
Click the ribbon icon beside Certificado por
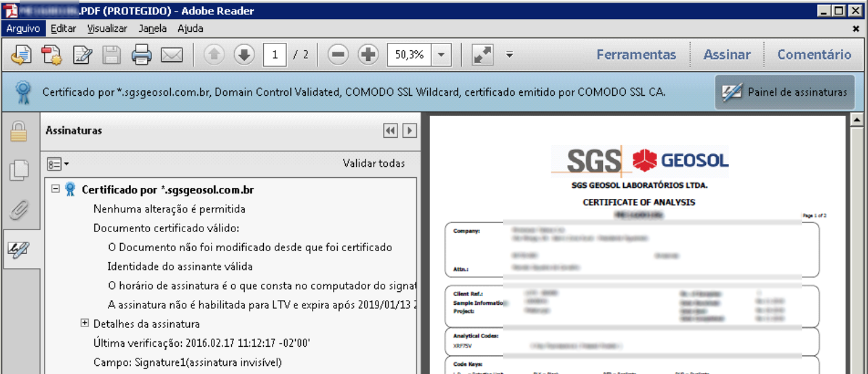point(70,190)
